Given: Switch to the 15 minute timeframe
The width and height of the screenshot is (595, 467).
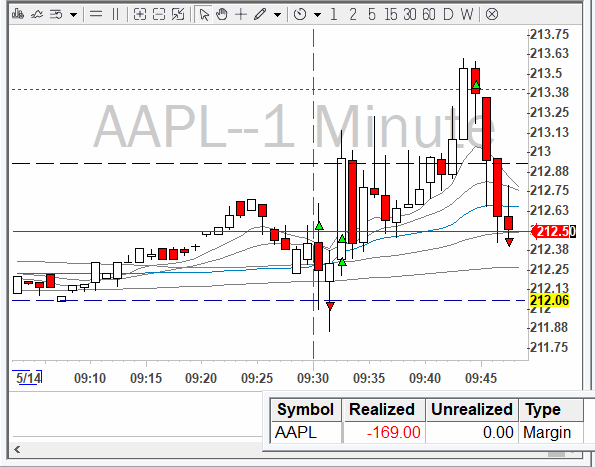Looking at the screenshot, I should (390, 14).
